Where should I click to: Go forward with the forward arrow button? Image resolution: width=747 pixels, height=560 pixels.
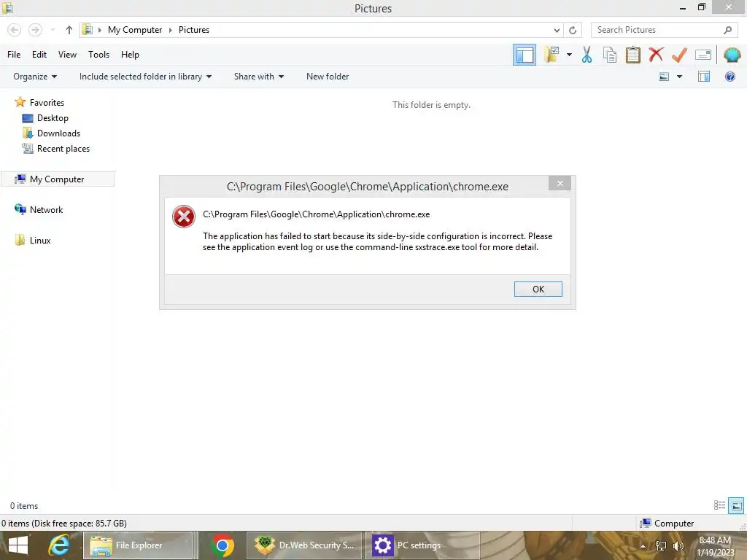tap(35, 30)
